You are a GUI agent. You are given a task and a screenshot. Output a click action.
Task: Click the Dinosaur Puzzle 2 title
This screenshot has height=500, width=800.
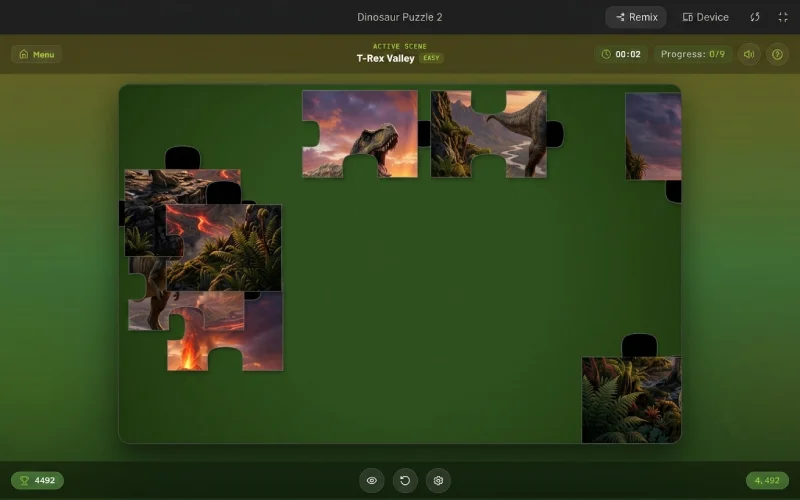399,17
